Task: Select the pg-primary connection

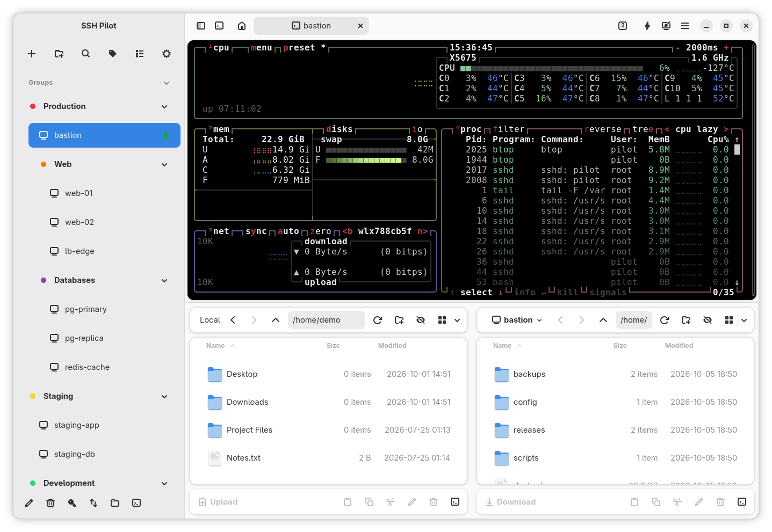Action: click(104, 309)
